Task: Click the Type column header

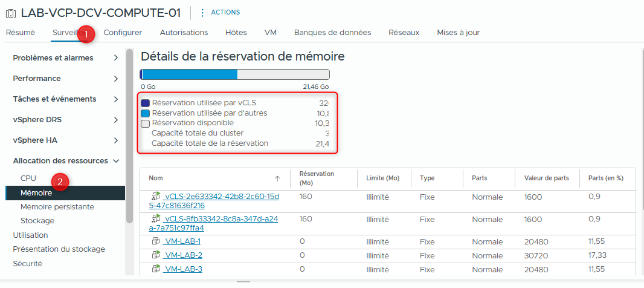Action: point(427,178)
